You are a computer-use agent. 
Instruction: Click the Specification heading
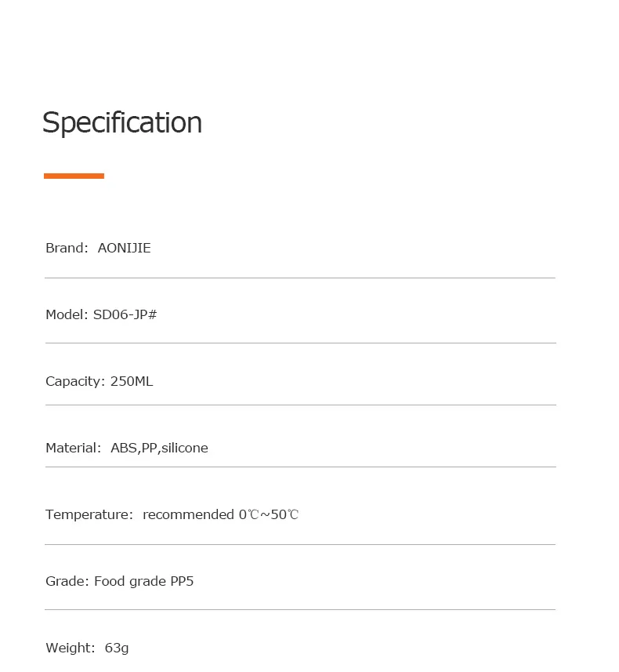pyautogui.click(x=122, y=123)
